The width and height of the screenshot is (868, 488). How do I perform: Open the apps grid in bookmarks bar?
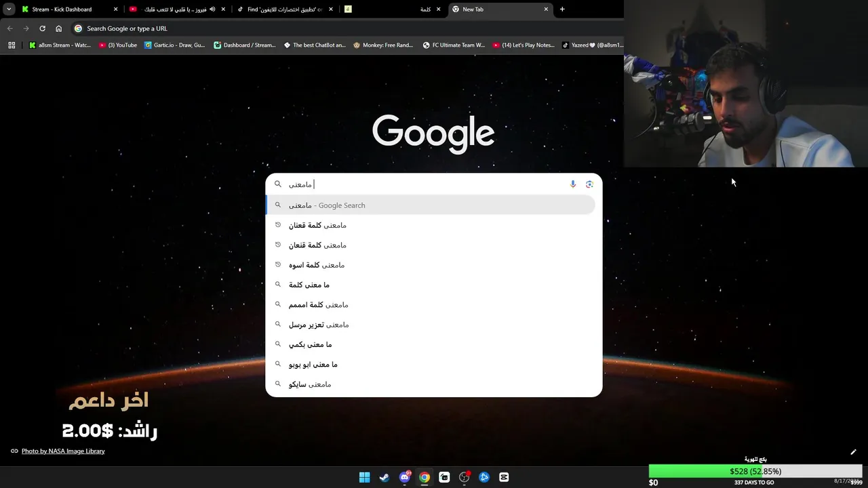point(12,45)
